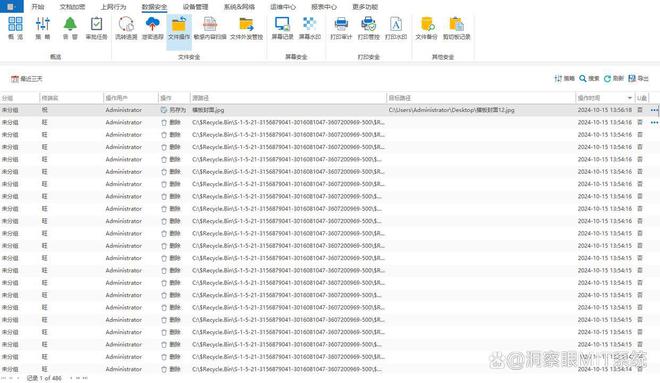Switch to the 上网行为 ribbon tab

[x=113, y=7]
